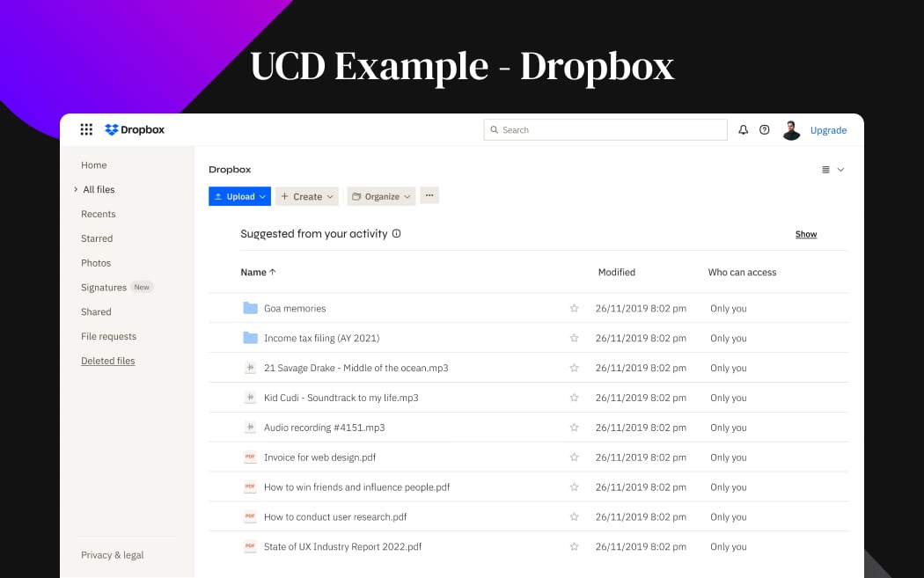Viewport: 924px width, 578px height.
Task: Sort by the Modified column header
Action: [616, 272]
